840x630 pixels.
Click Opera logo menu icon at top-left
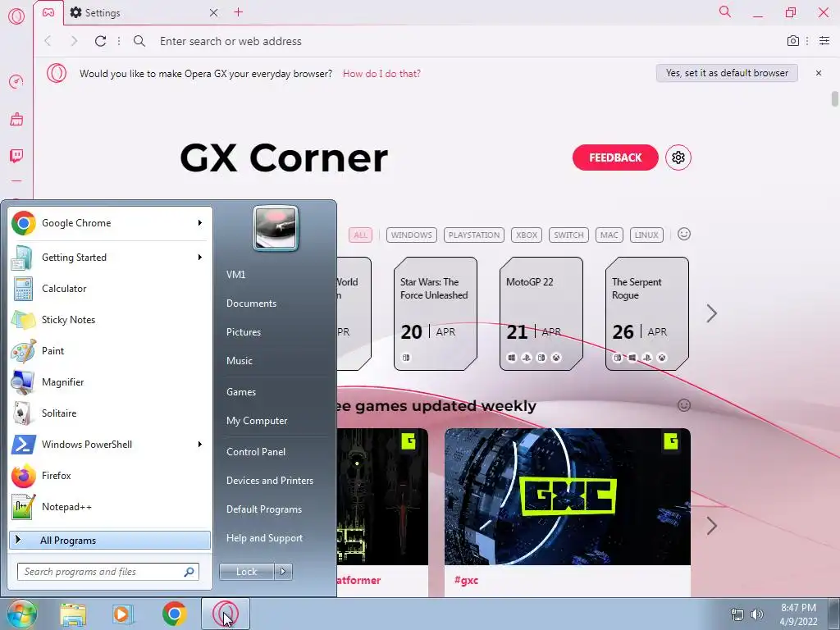(x=16, y=16)
